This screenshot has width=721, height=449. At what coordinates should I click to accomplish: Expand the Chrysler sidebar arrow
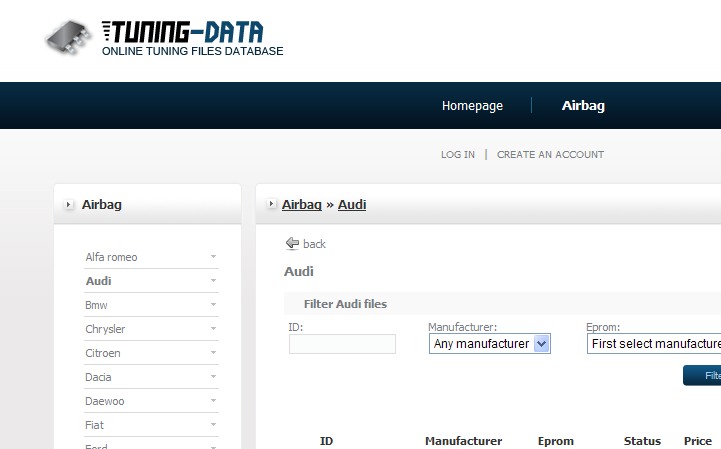(x=213, y=329)
